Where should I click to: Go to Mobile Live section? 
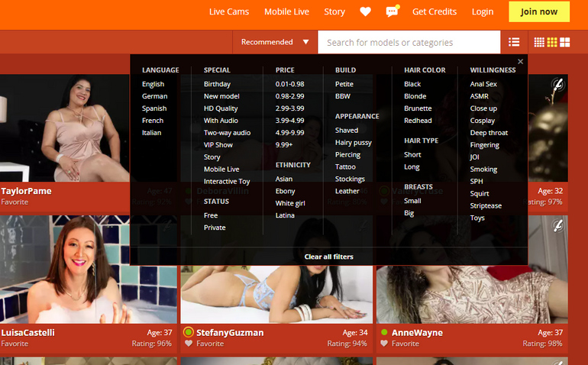(x=287, y=11)
